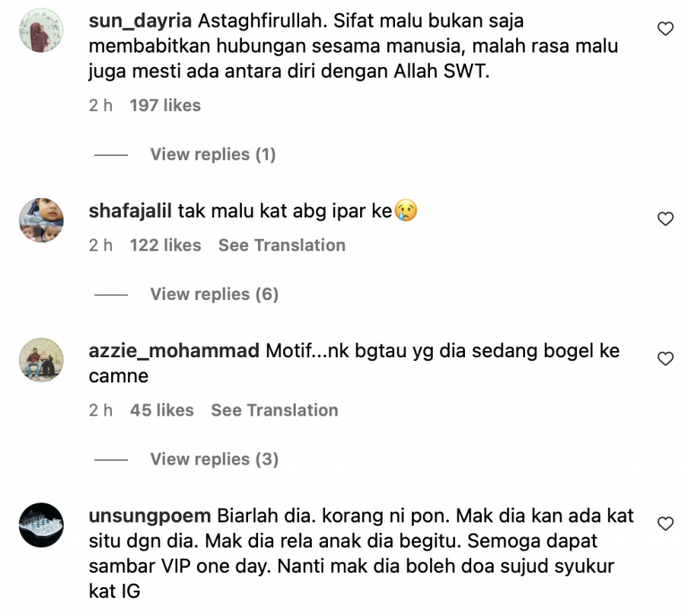
Task: Expand View replies (1) under sun_dayria
Action: [213, 154]
